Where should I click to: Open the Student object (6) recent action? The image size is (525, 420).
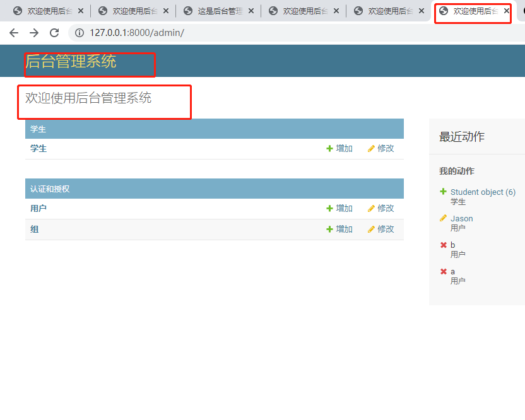click(x=483, y=192)
